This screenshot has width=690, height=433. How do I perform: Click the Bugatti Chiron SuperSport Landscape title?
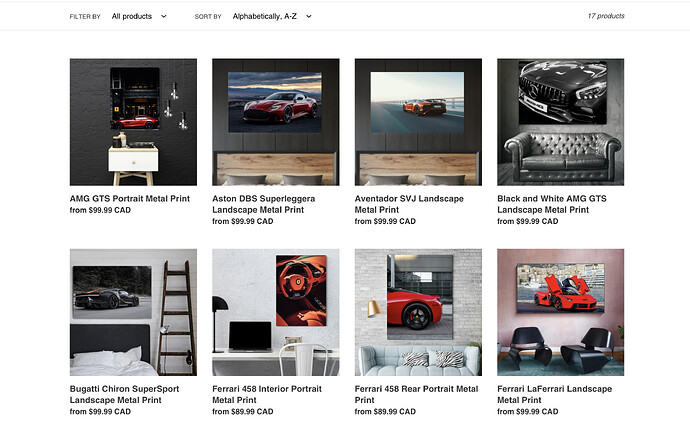[125, 394]
